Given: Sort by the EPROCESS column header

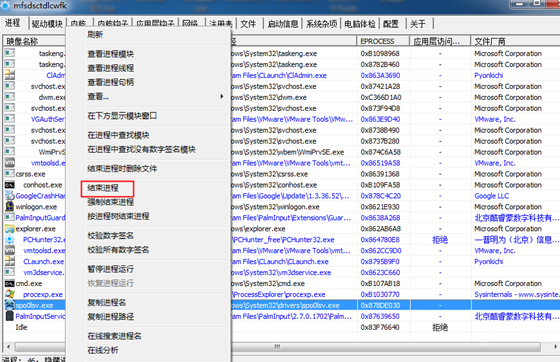Looking at the screenshot, I should [383, 41].
